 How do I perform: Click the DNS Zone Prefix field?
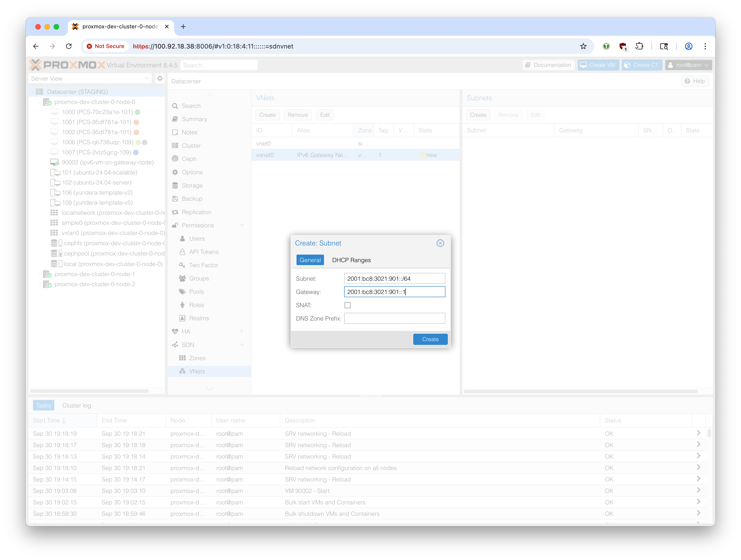(394, 318)
